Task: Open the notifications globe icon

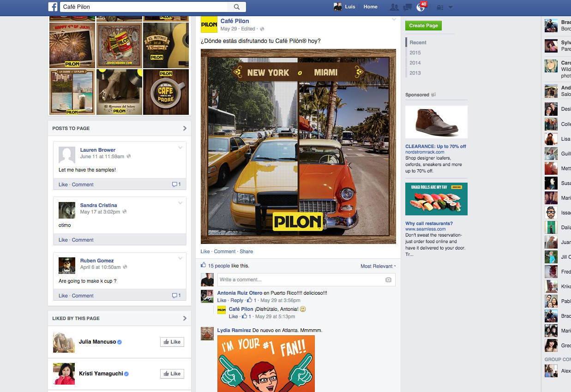Action: click(x=420, y=7)
